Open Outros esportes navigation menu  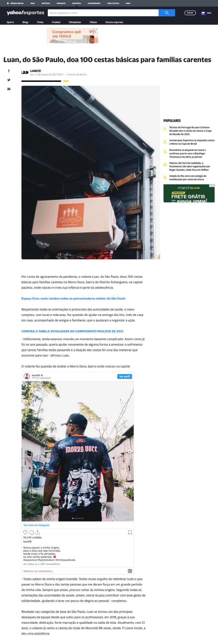[x=114, y=22]
